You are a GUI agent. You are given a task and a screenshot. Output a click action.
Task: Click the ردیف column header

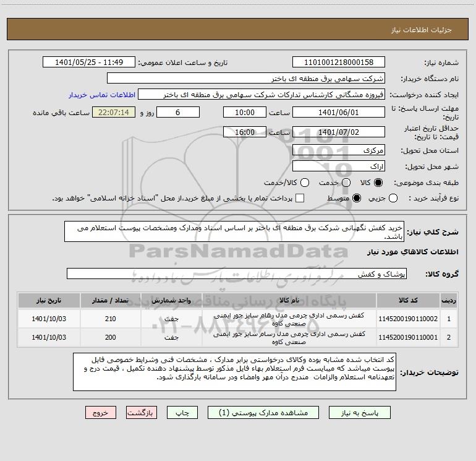click(x=449, y=300)
